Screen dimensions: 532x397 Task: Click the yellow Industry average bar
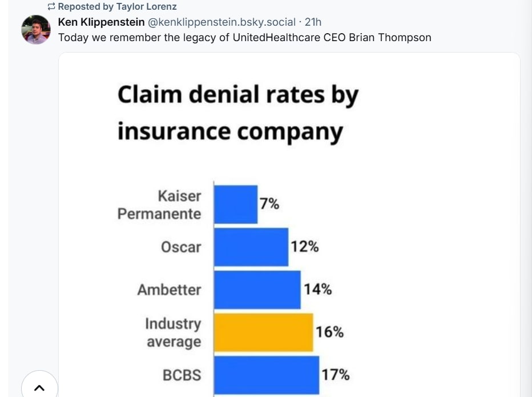[264, 332]
